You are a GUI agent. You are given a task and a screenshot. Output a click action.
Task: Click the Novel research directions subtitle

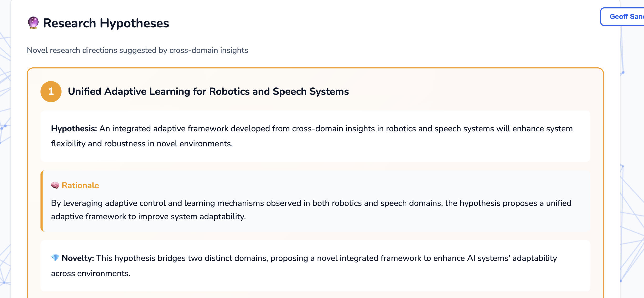pyautogui.click(x=137, y=50)
